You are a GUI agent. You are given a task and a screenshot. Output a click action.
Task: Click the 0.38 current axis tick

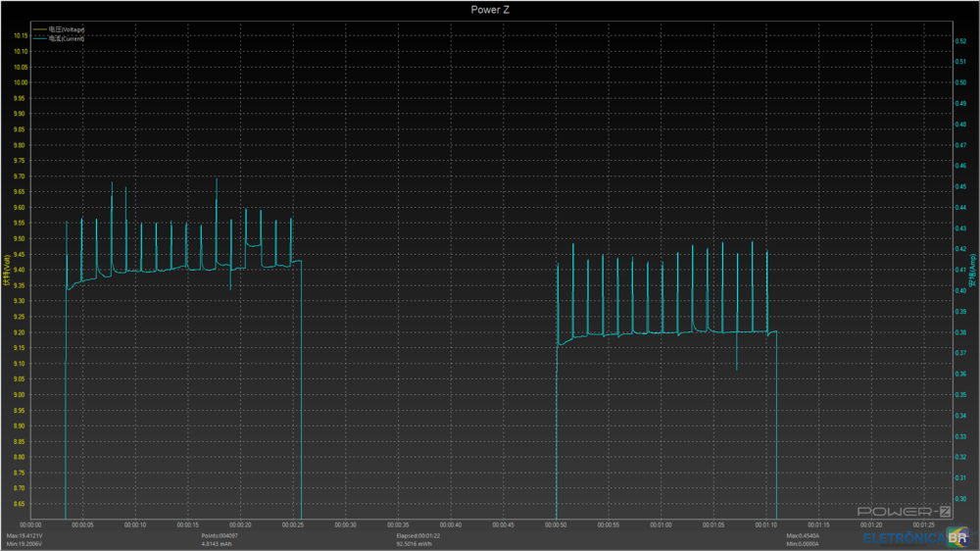(x=960, y=331)
